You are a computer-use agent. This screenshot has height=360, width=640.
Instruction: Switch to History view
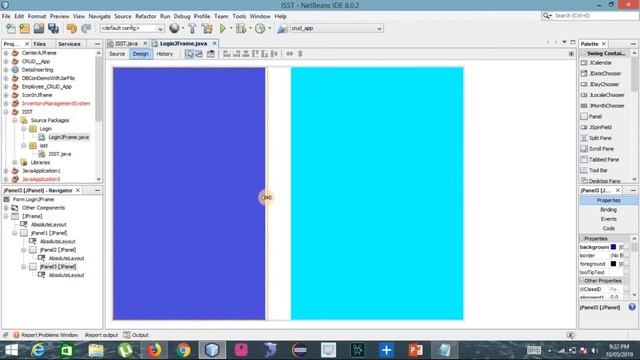[x=164, y=54]
